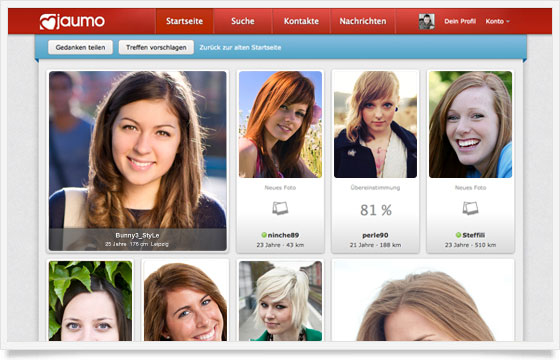Click the user avatar in header
Viewport: 560px width, 360px height.
tap(426, 21)
